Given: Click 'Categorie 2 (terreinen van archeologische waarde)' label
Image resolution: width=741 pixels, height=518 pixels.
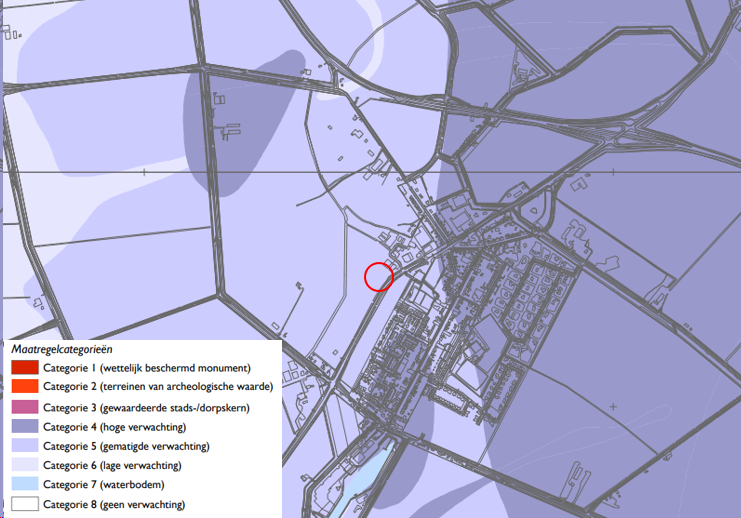Looking at the screenshot, I should click(x=158, y=387).
